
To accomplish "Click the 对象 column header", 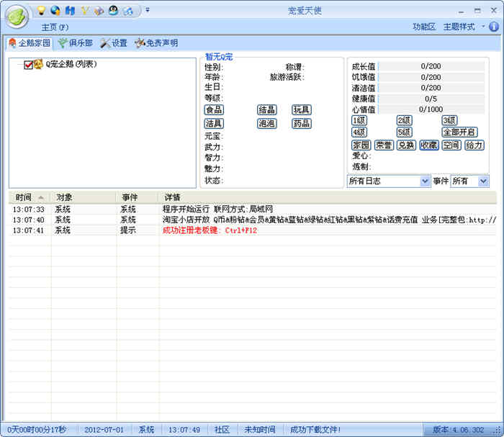I will click(x=84, y=197).
